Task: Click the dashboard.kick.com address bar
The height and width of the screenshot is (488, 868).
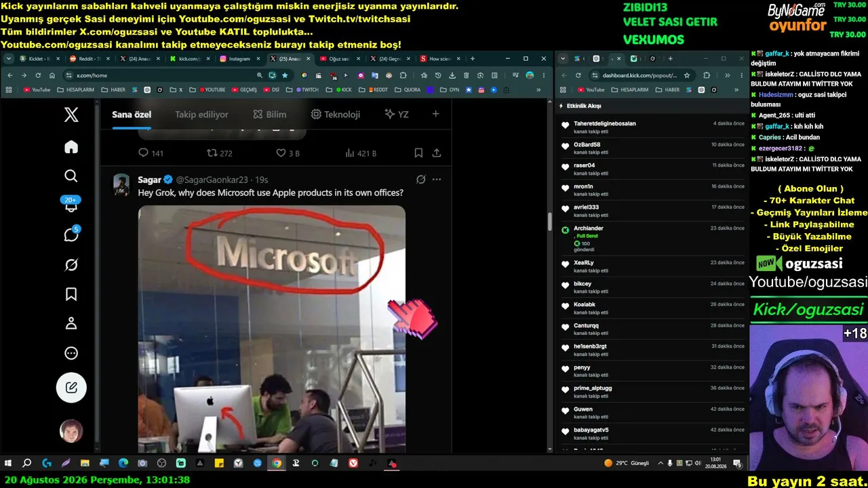Action: click(x=641, y=75)
